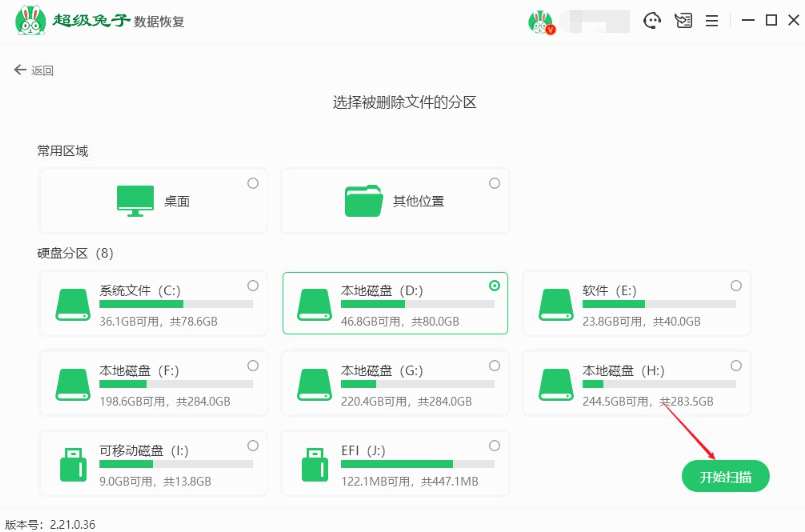The height and width of the screenshot is (532, 805).
Task: Select the 系统文件 (C:) radio button
Action: point(253,286)
